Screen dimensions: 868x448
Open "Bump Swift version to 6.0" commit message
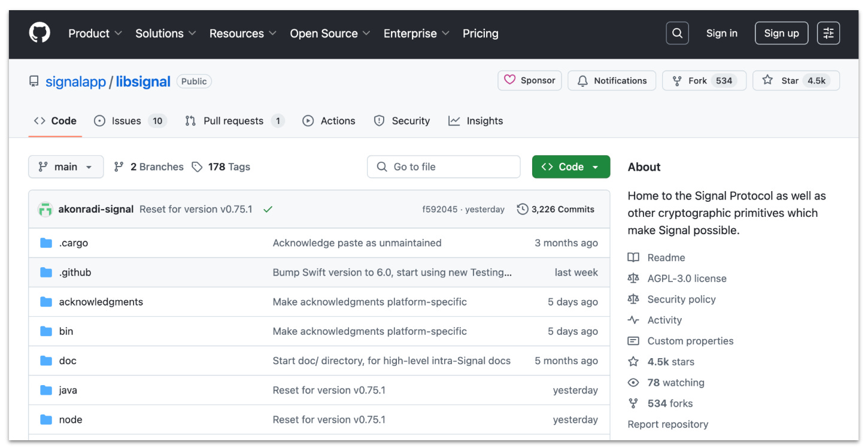pos(392,273)
